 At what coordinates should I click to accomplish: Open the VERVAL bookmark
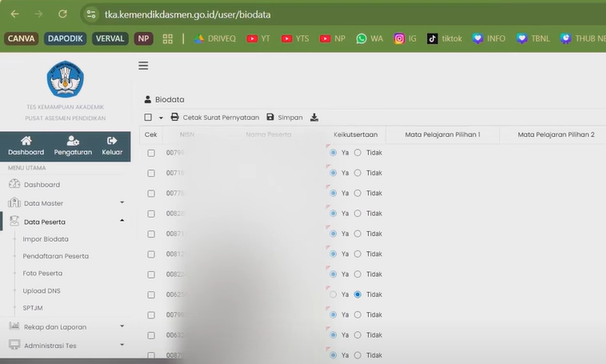(x=110, y=38)
